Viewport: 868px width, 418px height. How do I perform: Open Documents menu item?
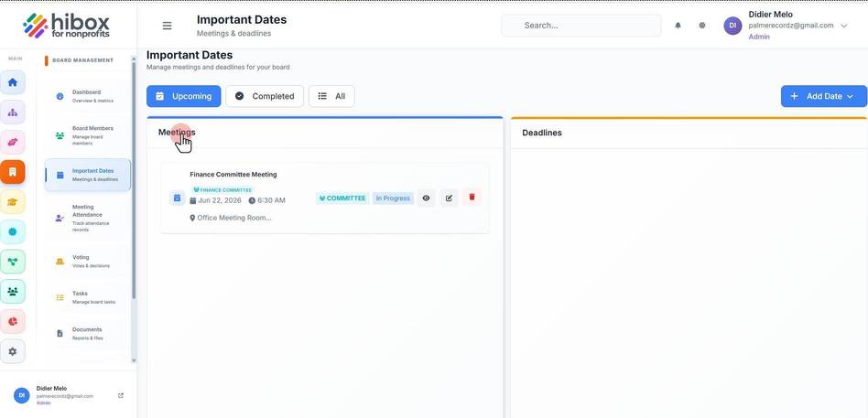click(x=88, y=334)
